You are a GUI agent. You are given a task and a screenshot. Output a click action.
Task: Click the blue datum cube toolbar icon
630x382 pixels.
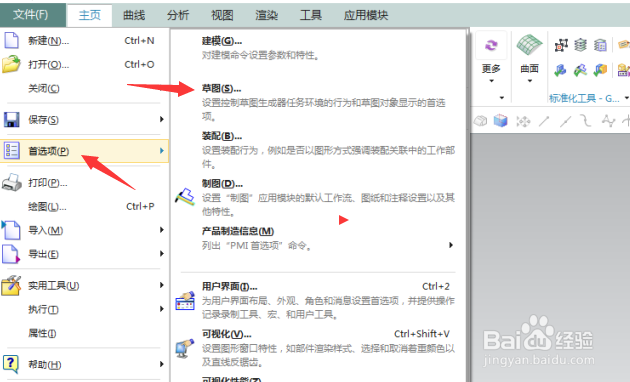(x=501, y=120)
